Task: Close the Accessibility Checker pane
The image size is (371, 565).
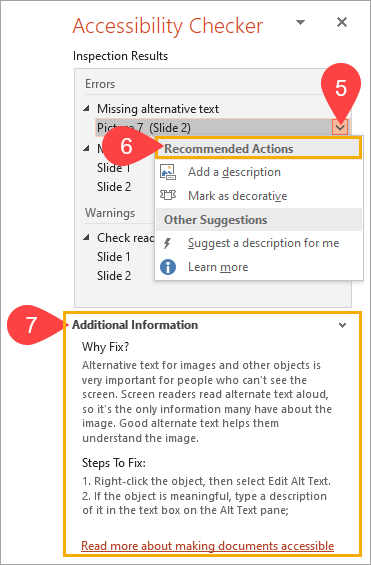Action: pyautogui.click(x=342, y=22)
